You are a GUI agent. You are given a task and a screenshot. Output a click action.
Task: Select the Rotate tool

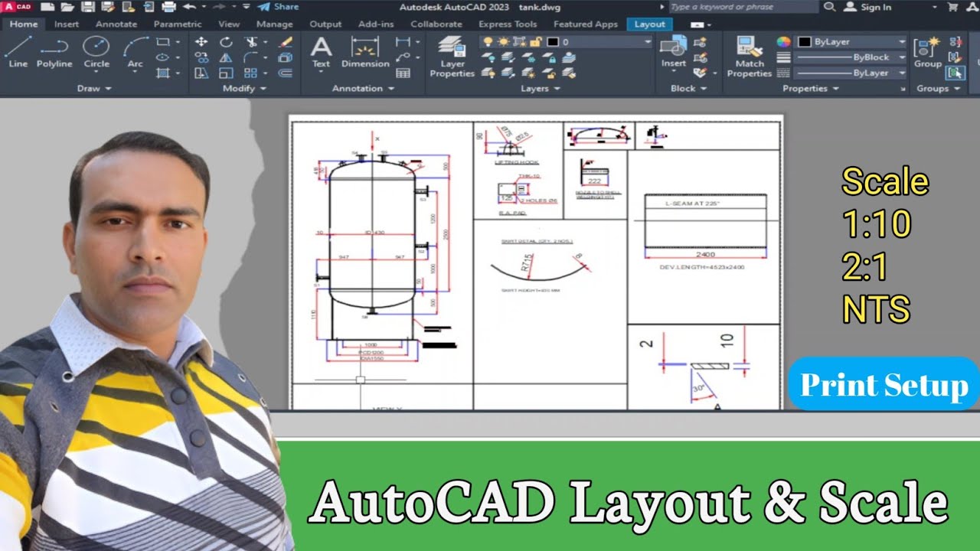click(x=226, y=42)
